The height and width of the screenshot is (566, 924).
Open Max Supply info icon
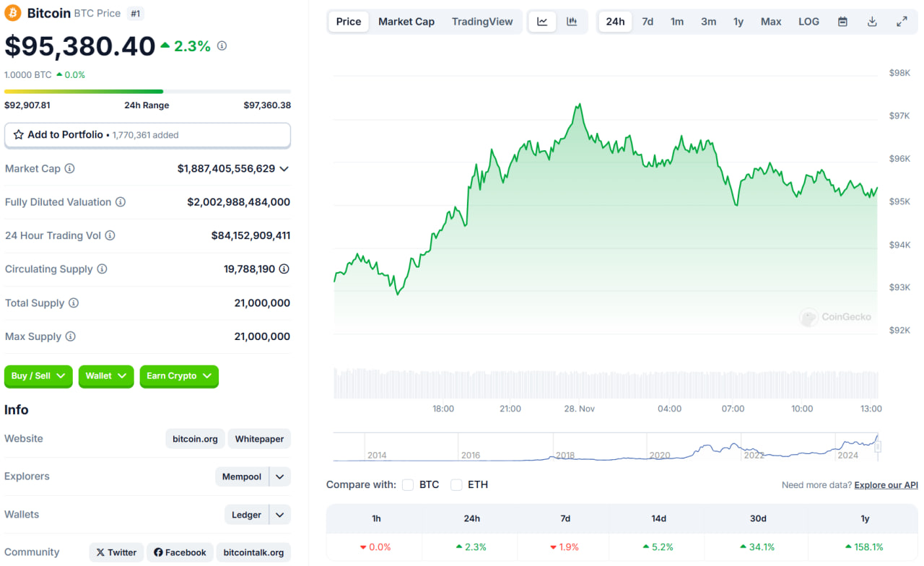click(x=70, y=336)
